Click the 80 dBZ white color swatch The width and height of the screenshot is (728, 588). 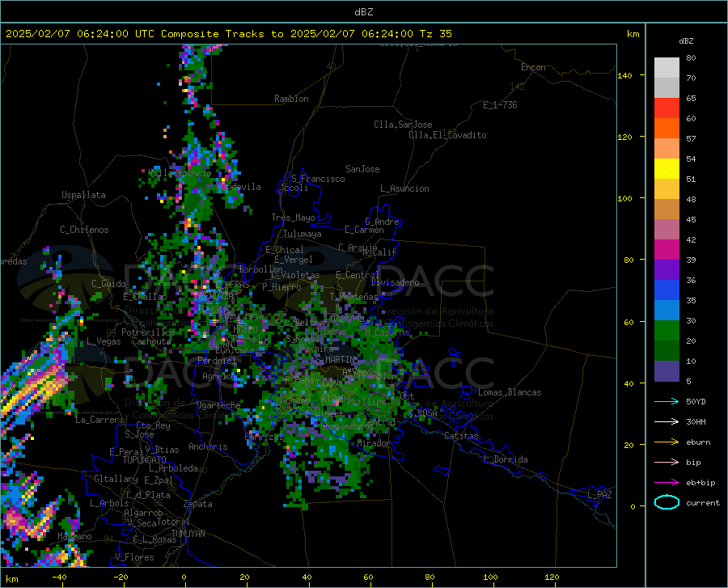coord(667,68)
